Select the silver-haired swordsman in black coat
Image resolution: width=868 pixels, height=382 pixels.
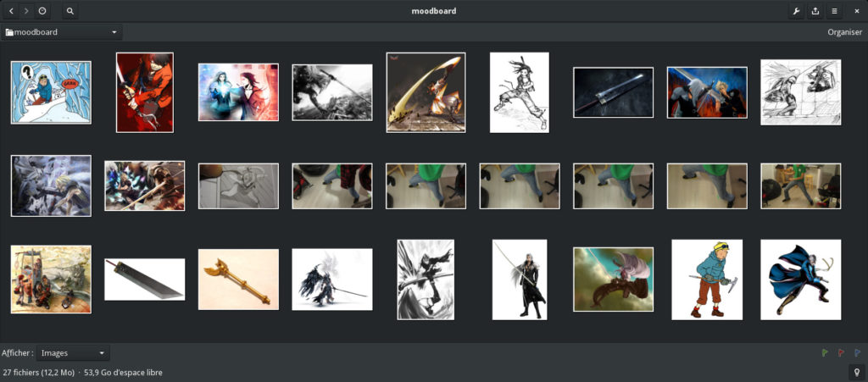(x=520, y=280)
